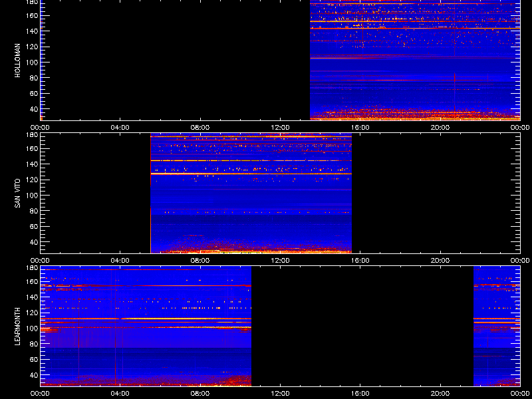Viewport: 532px width, 399px height.
Task: Click the 16:00 tick label under Holloman panel
Action: click(360, 128)
